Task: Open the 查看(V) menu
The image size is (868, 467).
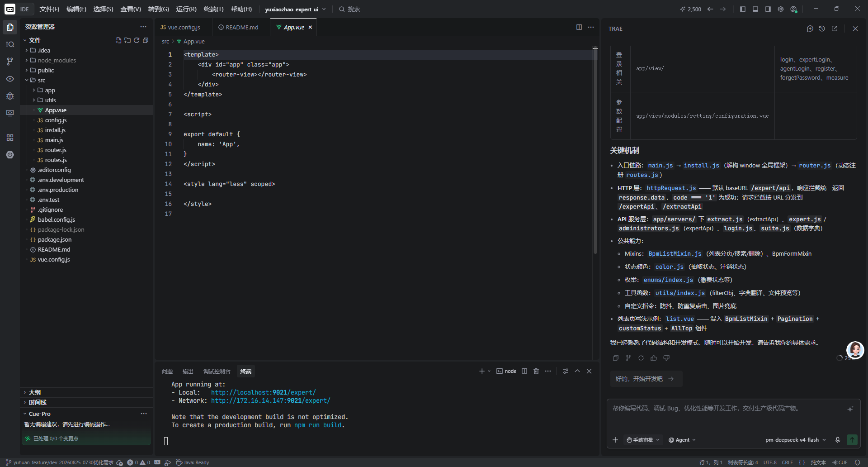Action: (131, 9)
